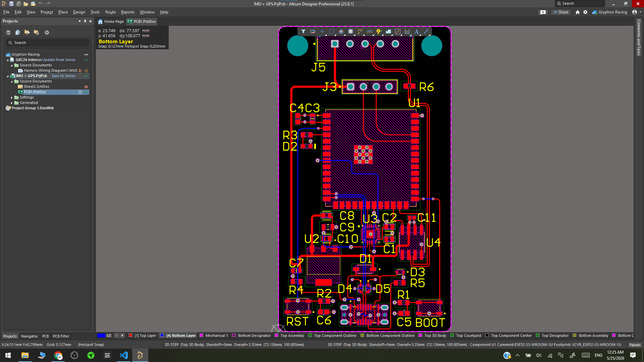Switch to the Navigator panel tab
The height and width of the screenshot is (362, 644).
click(30, 336)
